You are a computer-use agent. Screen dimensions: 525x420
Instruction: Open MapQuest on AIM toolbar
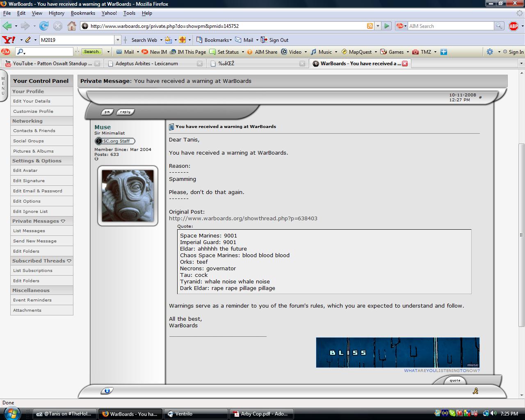pos(357,52)
